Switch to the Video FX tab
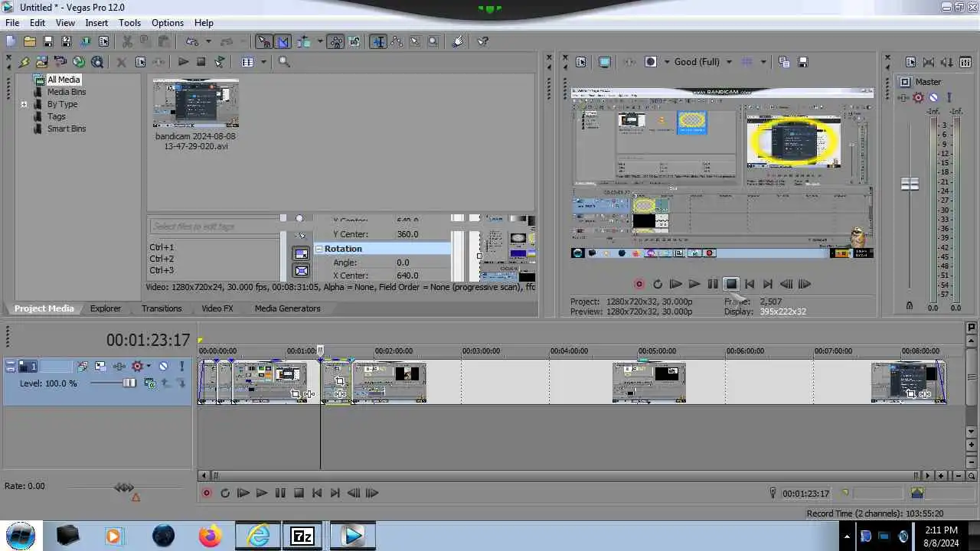This screenshot has height=551, width=980. [217, 308]
